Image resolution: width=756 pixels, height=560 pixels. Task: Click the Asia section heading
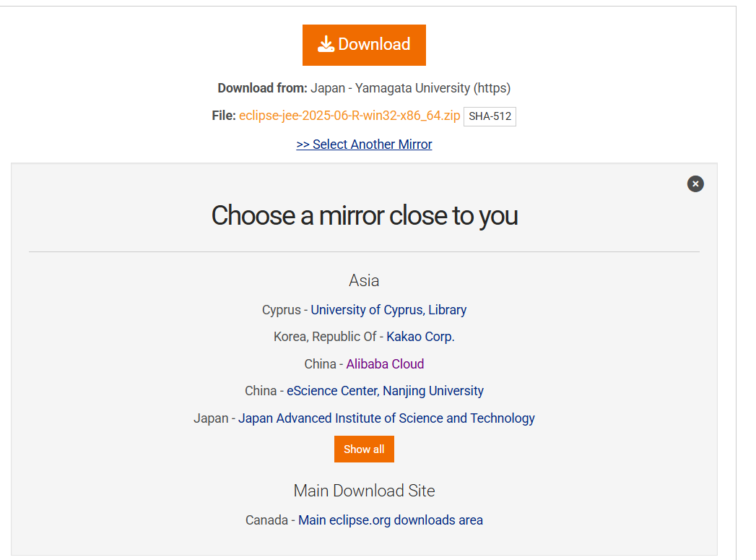click(x=364, y=280)
